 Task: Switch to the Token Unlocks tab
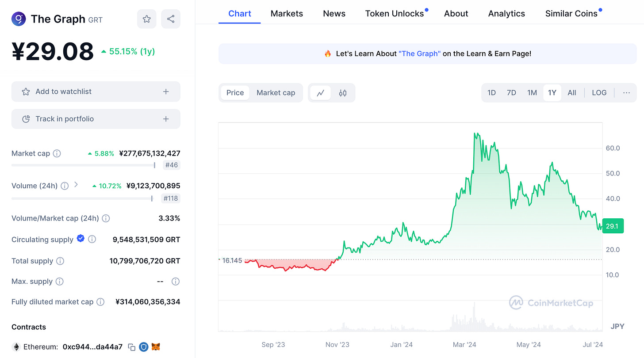point(394,14)
